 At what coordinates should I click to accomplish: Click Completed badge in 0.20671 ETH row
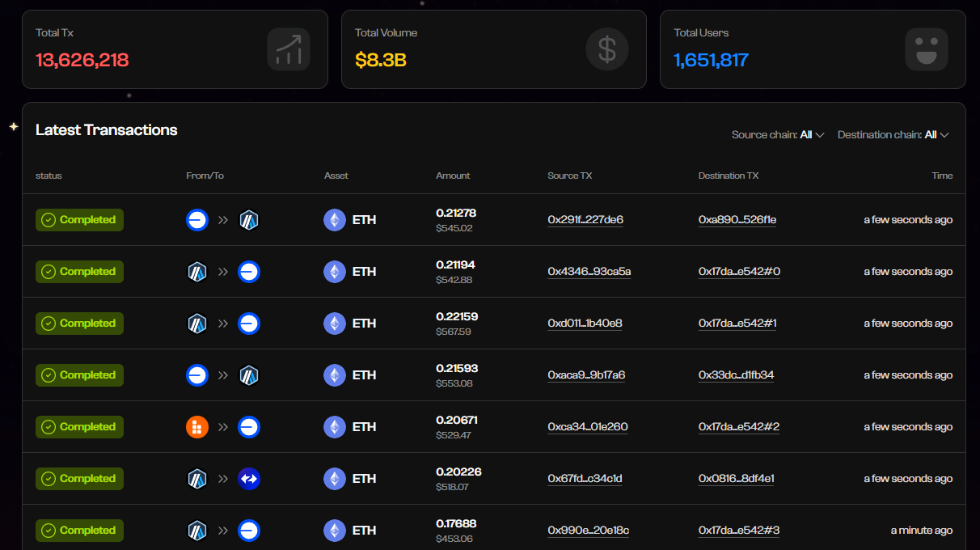tap(79, 427)
